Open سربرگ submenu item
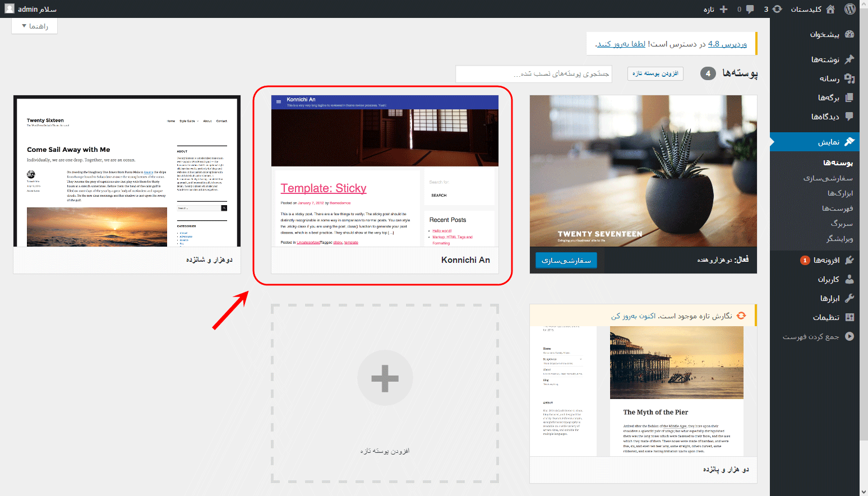Viewport: 868px width, 496px height. click(x=842, y=224)
